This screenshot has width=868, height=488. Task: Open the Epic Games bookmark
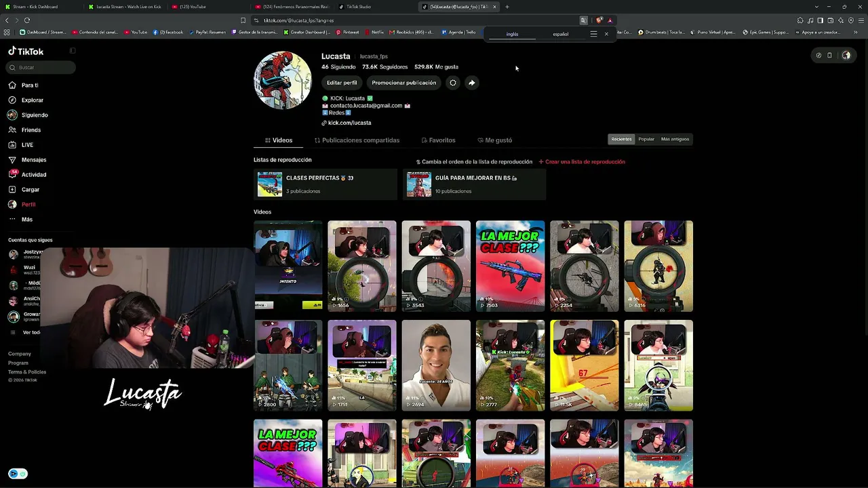[766, 33]
